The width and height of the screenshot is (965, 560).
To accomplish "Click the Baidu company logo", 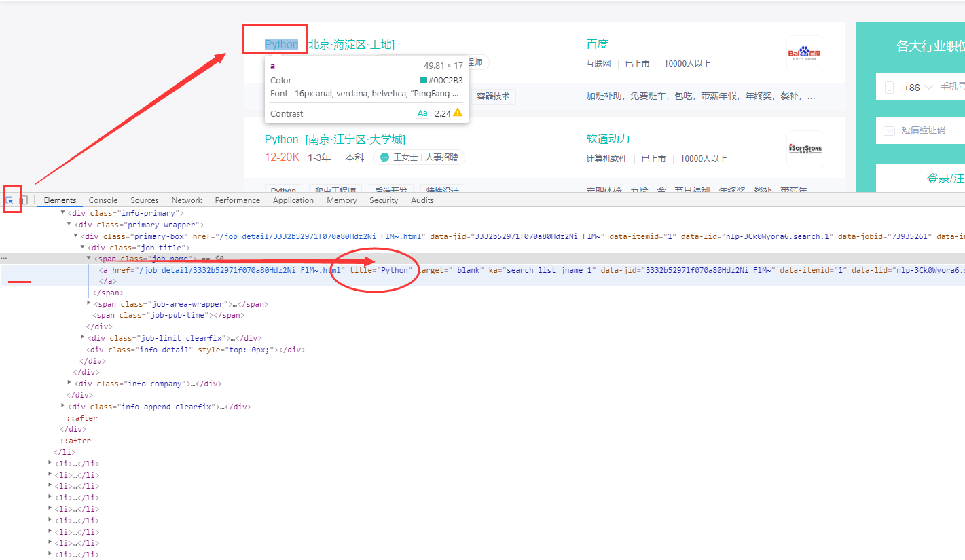I will 805,54.
